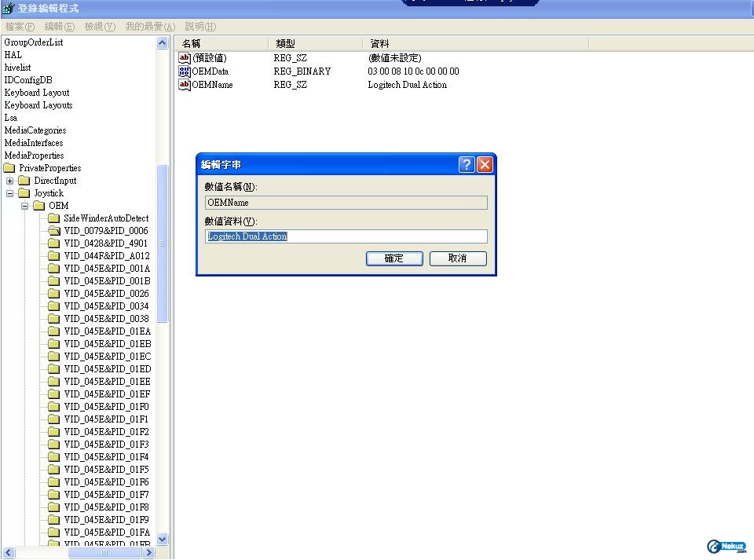The height and width of the screenshot is (560, 754).
Task: Open the 檢視 (View) menu
Action: [100, 27]
